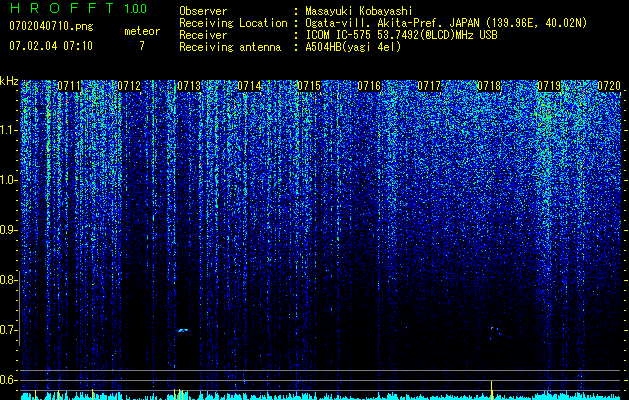
Task: Click the tall yellow detection spike below 0718
Action: pyautogui.click(x=491, y=391)
